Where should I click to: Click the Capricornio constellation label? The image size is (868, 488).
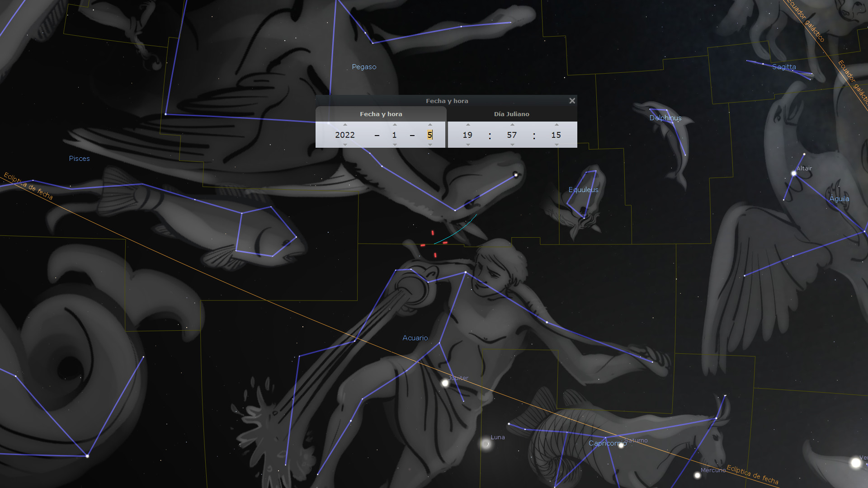[608, 443]
